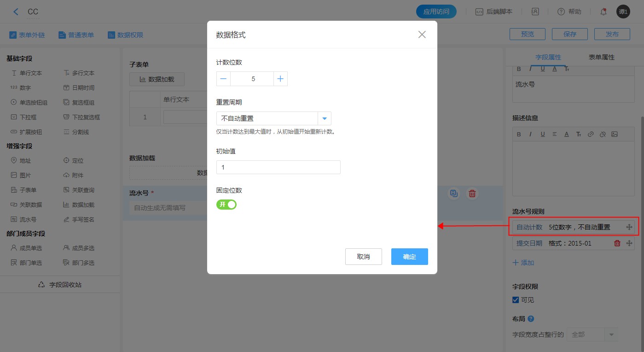Click the 初始值 input field

tap(278, 167)
